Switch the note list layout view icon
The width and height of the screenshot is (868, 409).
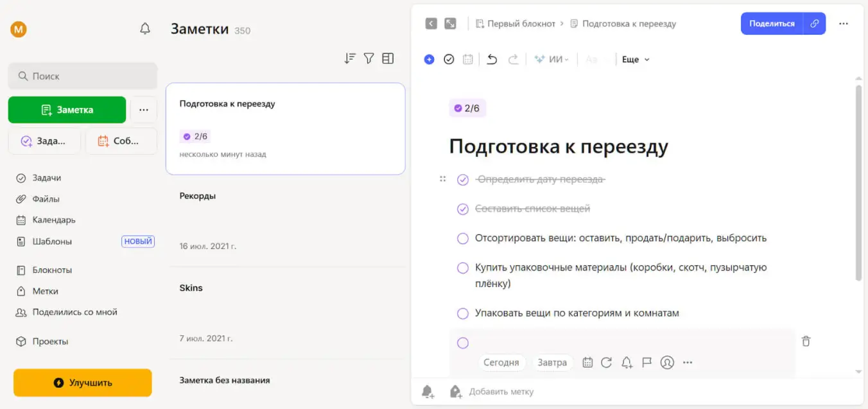[388, 58]
